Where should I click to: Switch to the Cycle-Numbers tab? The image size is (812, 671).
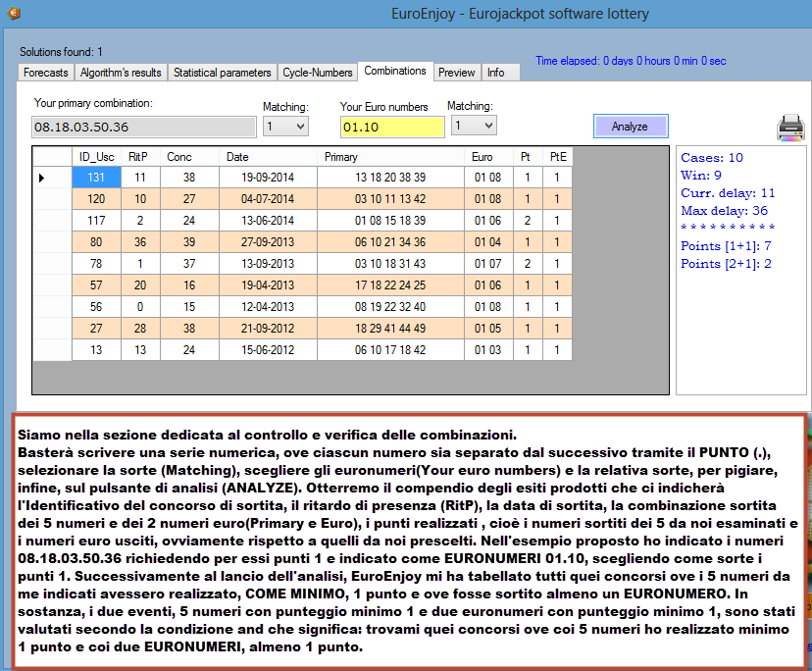(x=318, y=73)
